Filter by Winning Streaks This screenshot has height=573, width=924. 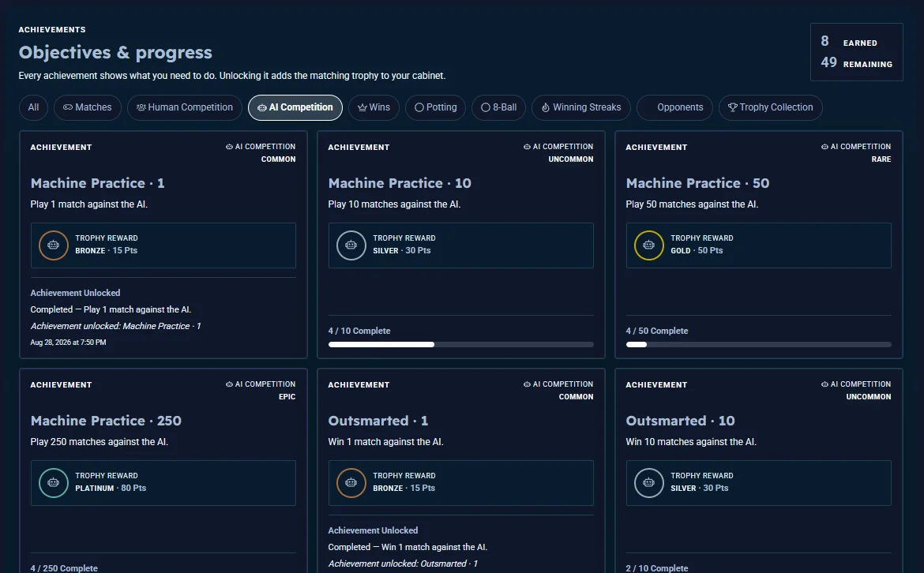point(581,108)
